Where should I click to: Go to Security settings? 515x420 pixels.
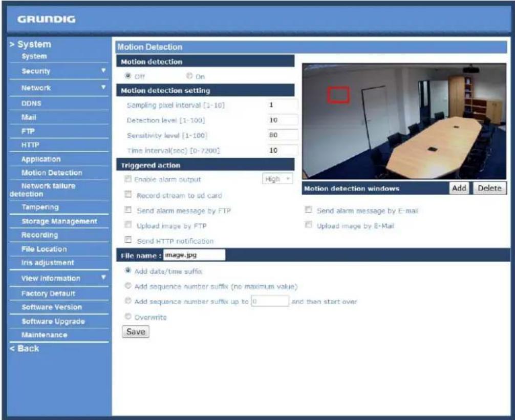coord(36,71)
